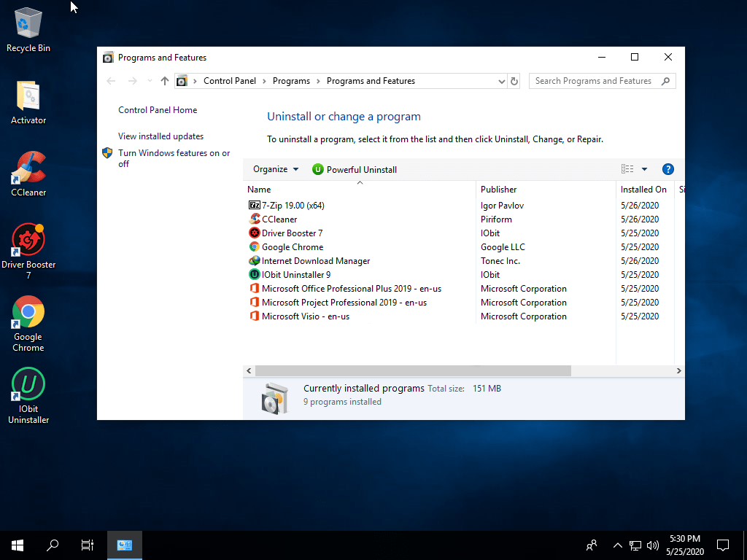Expand chevron after Programs breadcrumb

pyautogui.click(x=318, y=81)
